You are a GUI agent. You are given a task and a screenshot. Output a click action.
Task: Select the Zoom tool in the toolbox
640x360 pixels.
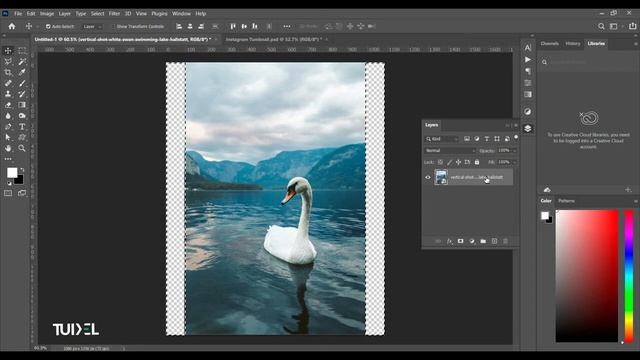(x=22, y=149)
